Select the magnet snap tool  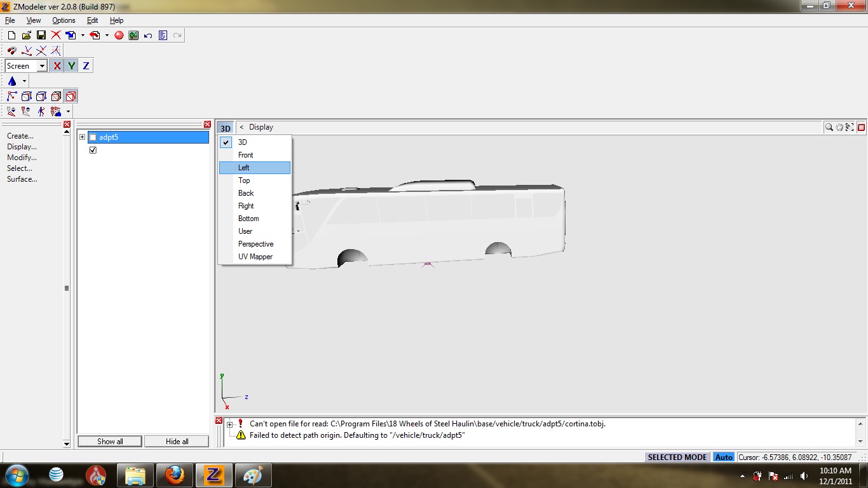click(x=11, y=50)
